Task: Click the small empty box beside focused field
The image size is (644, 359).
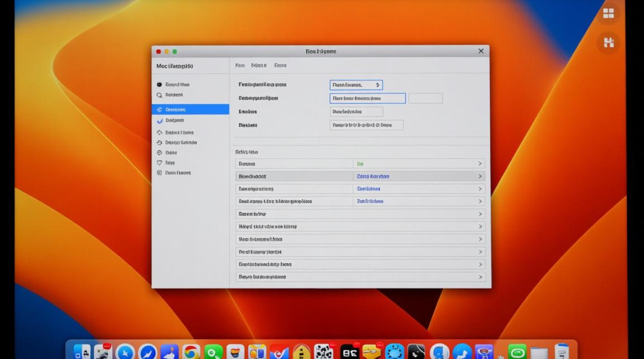Action: pyautogui.click(x=425, y=99)
